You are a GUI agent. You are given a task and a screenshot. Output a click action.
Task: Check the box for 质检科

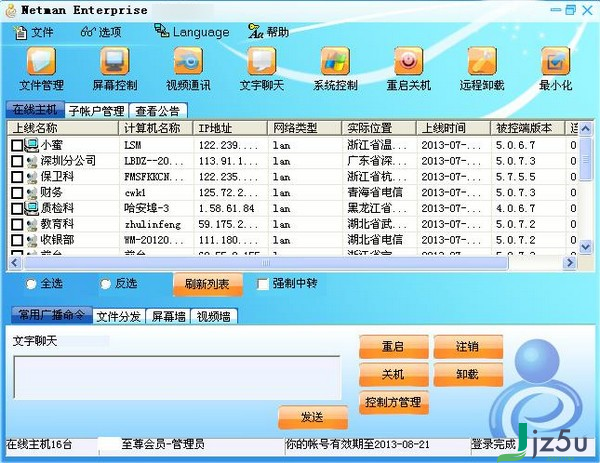pos(17,209)
